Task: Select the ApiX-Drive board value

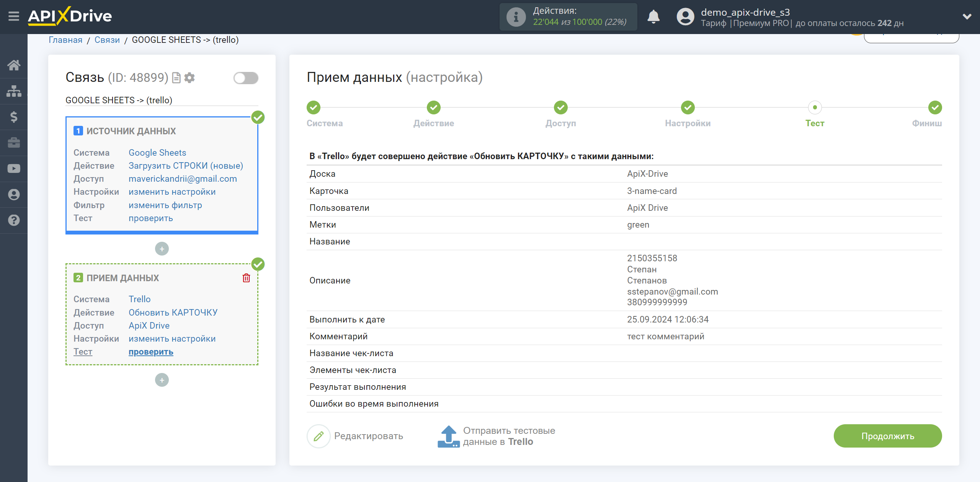Action: point(647,174)
